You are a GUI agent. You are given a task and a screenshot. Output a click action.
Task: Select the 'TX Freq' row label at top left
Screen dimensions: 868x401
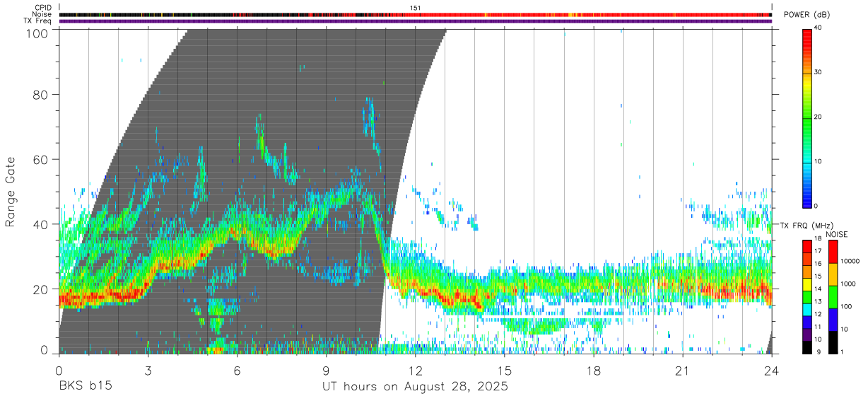point(38,21)
